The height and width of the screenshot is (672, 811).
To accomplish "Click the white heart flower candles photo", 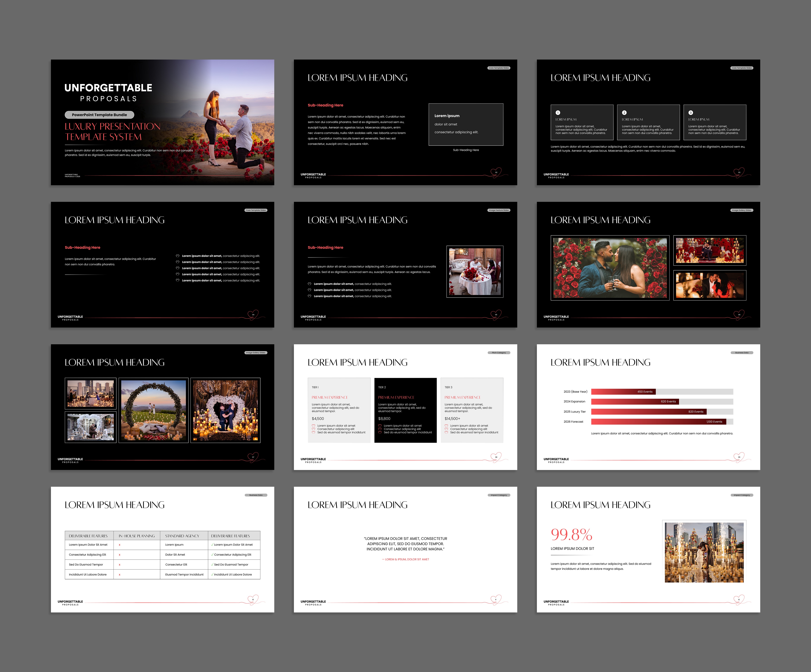I will tap(225, 410).
